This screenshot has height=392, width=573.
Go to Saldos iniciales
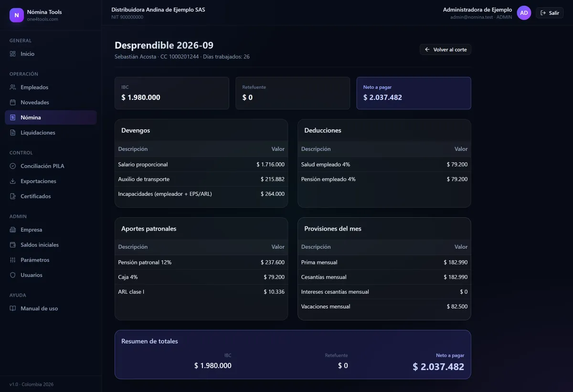(x=51, y=245)
